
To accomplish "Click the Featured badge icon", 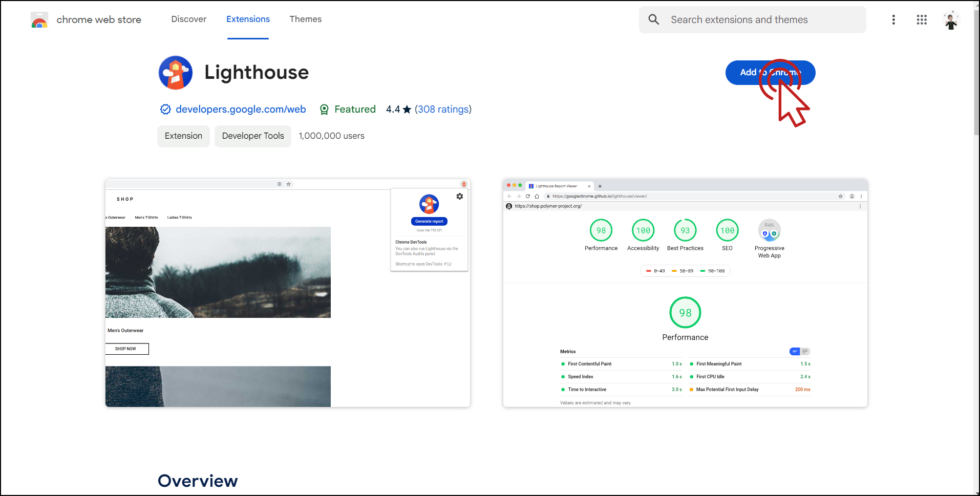I will (324, 109).
